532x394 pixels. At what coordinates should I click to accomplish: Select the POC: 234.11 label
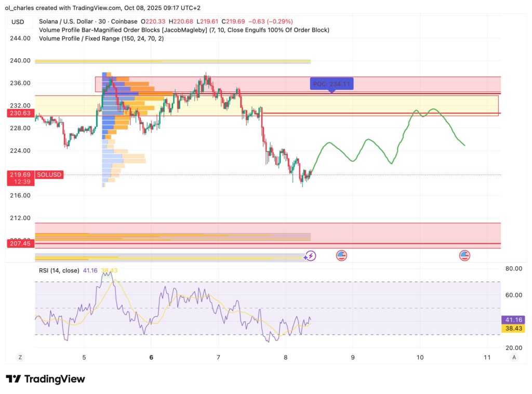[332, 83]
